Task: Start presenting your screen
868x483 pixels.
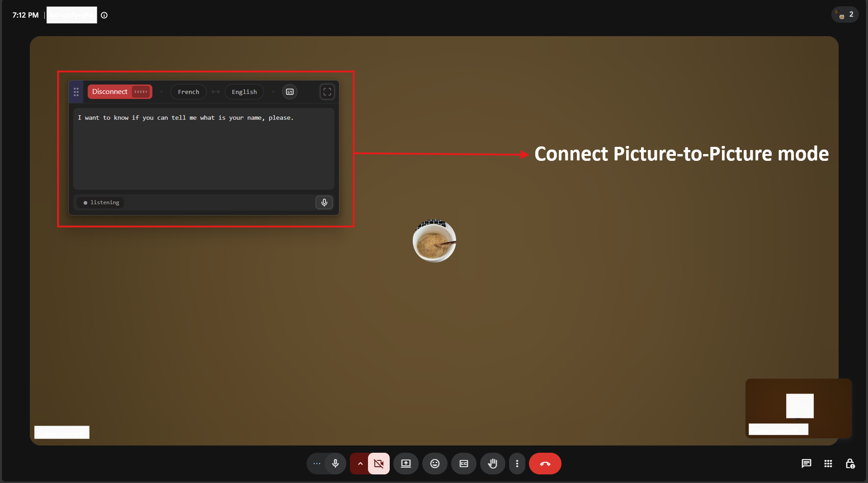Action: (x=406, y=464)
